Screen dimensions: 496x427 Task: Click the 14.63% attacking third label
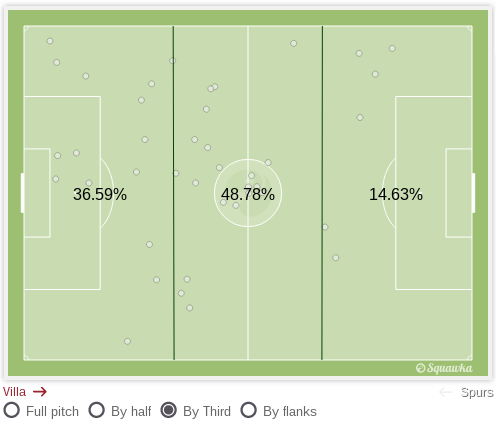[396, 194]
